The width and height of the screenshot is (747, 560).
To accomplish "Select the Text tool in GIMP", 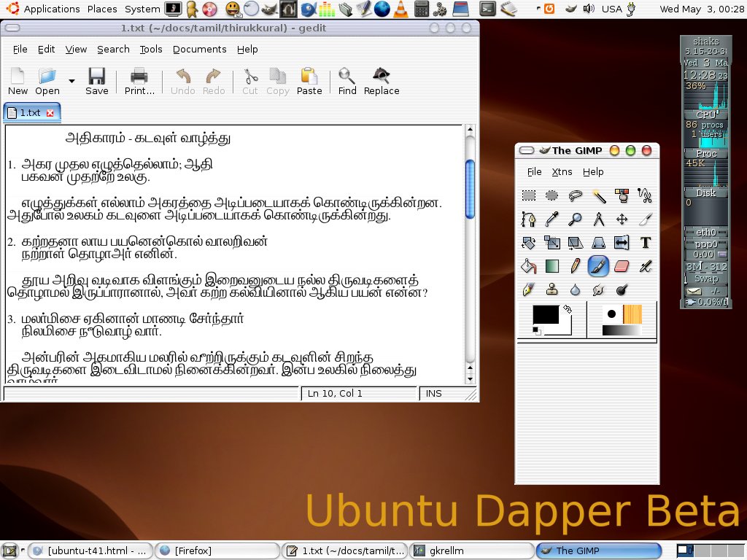I will point(645,243).
